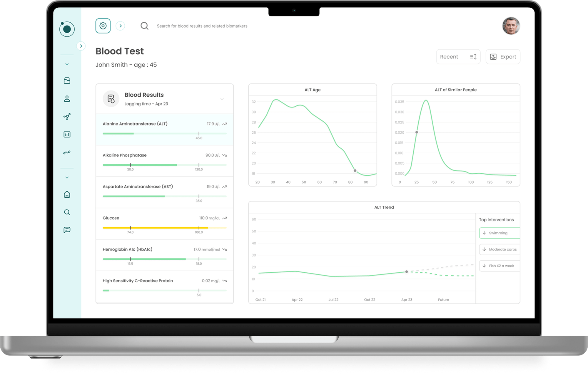Viewport: 588px width, 374px height.
Task: Choose the Swimming intervention
Action: tap(499, 233)
